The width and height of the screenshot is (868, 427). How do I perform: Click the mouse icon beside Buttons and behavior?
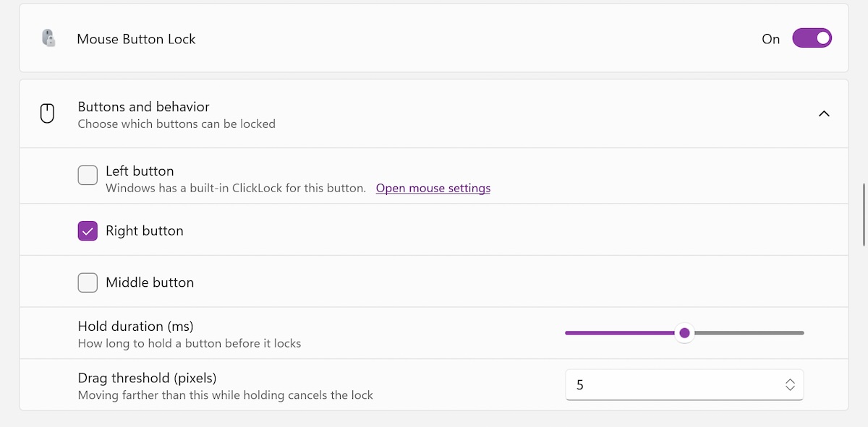pos(47,113)
